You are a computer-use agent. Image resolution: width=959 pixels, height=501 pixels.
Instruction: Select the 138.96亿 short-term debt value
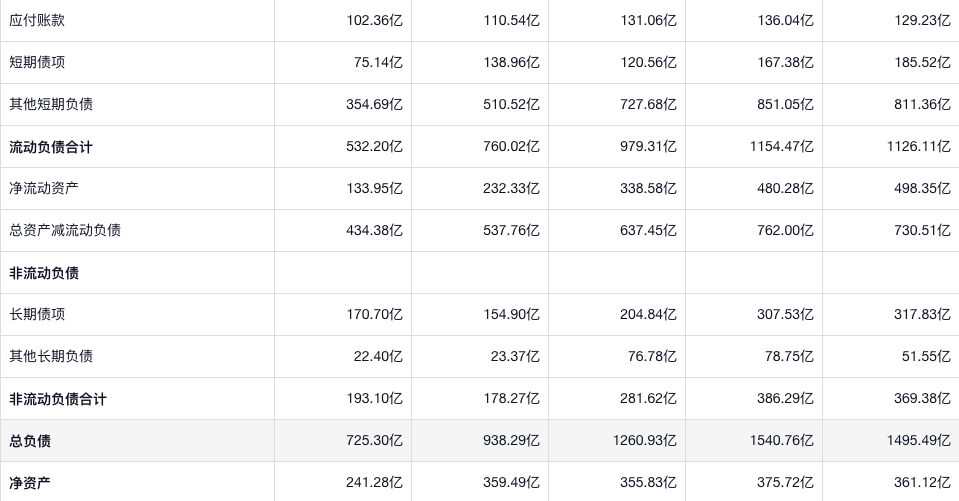coord(511,62)
